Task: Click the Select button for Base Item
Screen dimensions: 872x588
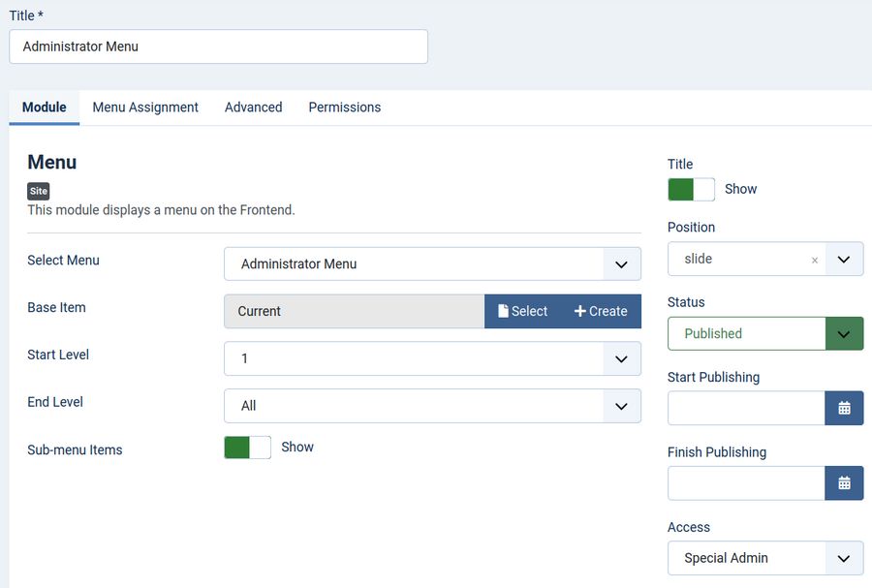Action: tap(522, 311)
